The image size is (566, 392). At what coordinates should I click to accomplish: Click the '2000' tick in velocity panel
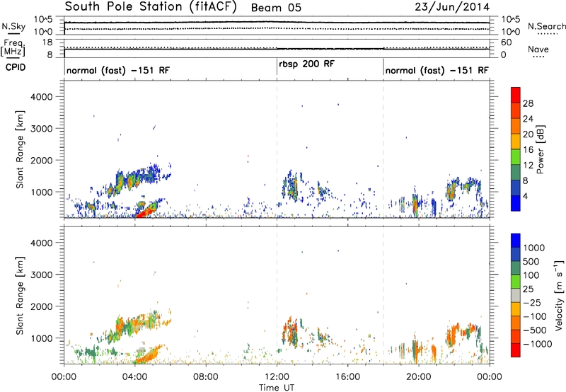[41, 306]
